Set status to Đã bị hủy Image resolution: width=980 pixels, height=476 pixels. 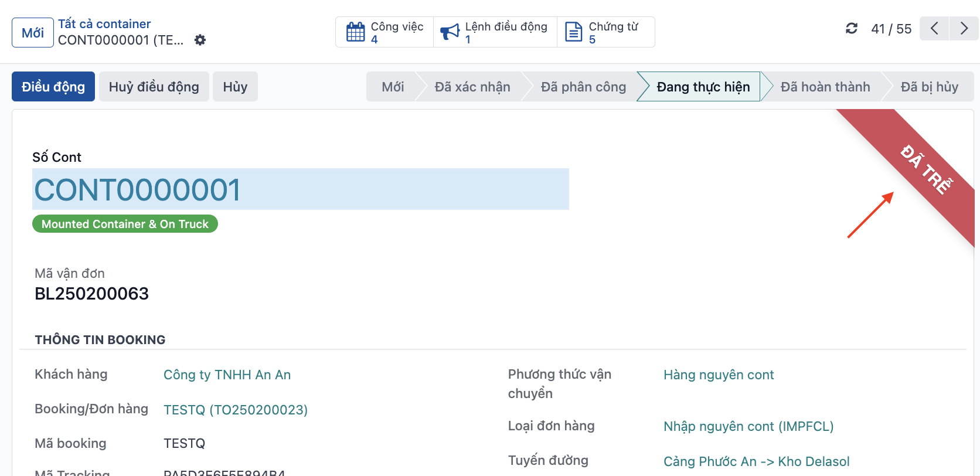click(x=930, y=87)
